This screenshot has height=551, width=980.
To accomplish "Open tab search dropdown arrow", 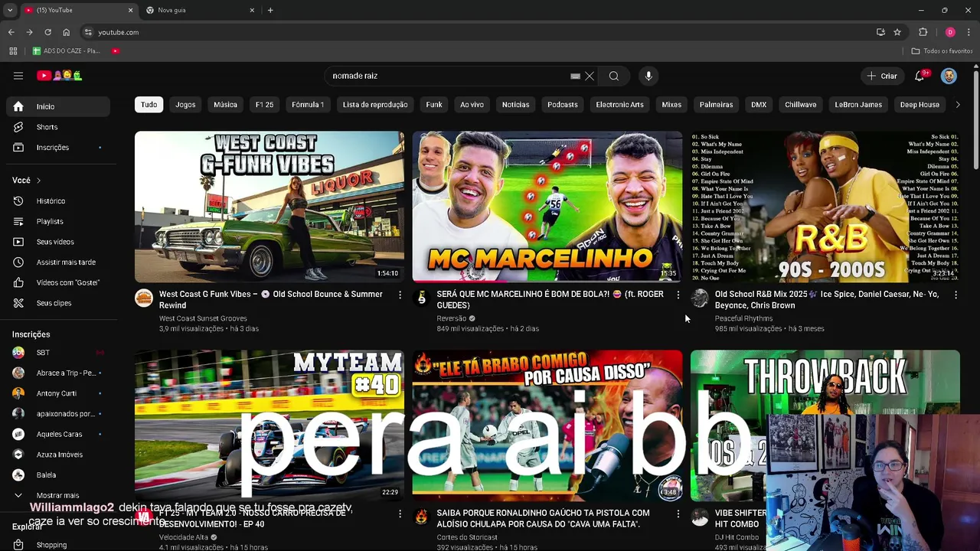I will [10, 10].
